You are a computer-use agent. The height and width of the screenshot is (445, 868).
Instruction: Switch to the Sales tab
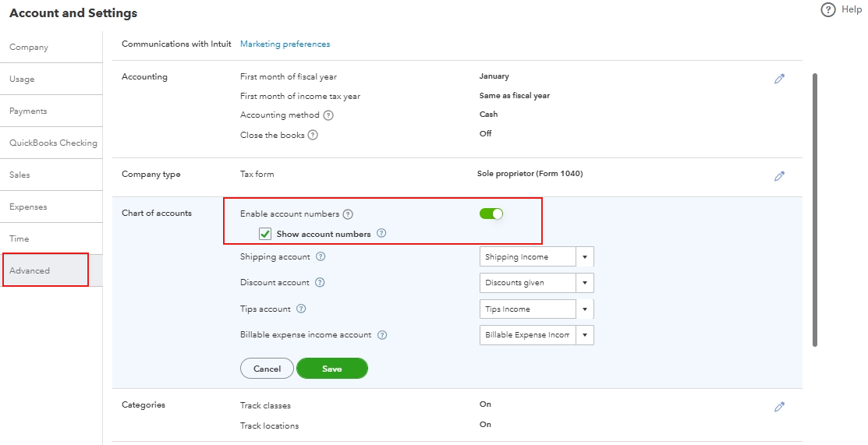tap(19, 175)
